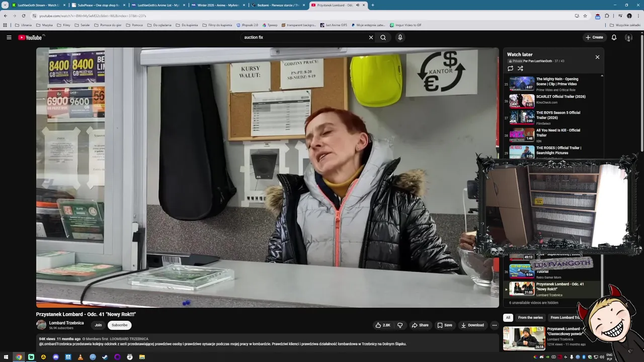The image size is (644, 362).
Task: Subscribe to Lombard Trzebnica channel
Action: 120,325
